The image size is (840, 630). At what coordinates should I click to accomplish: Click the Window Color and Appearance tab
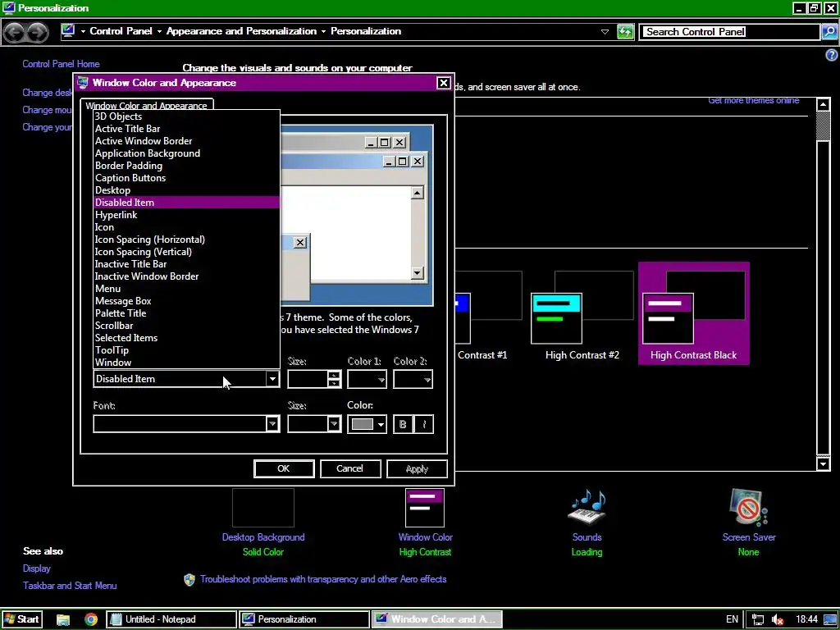(x=147, y=105)
